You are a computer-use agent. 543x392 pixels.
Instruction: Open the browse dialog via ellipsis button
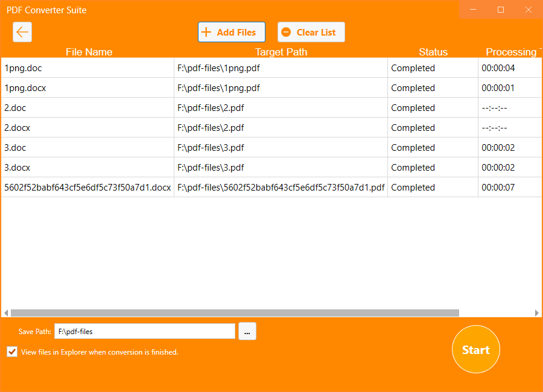[x=247, y=331]
